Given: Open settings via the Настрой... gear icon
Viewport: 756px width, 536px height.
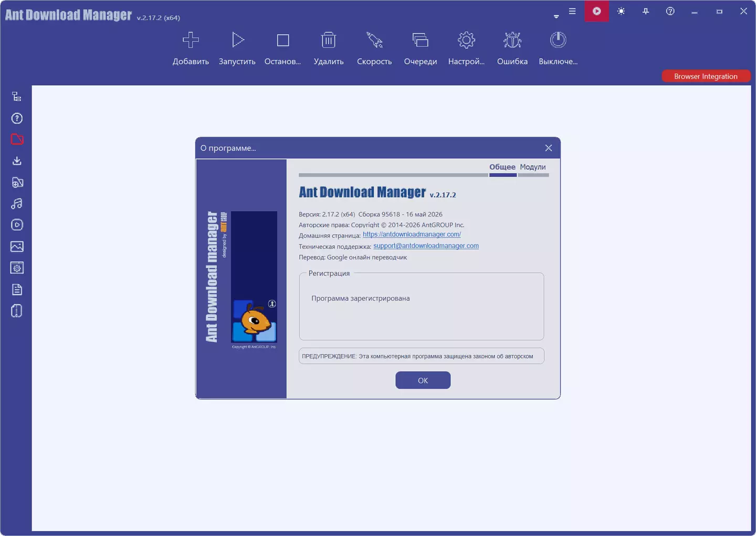Looking at the screenshot, I should tap(466, 40).
